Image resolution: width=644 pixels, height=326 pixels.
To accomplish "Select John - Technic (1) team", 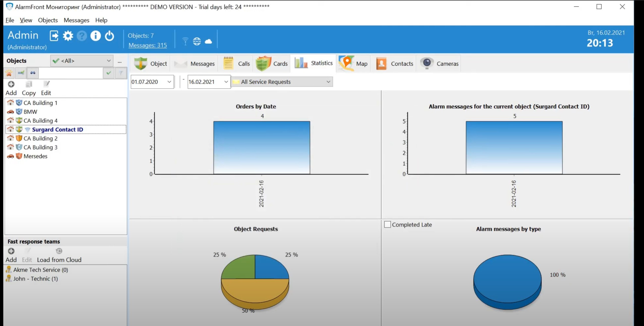I will [x=36, y=278].
